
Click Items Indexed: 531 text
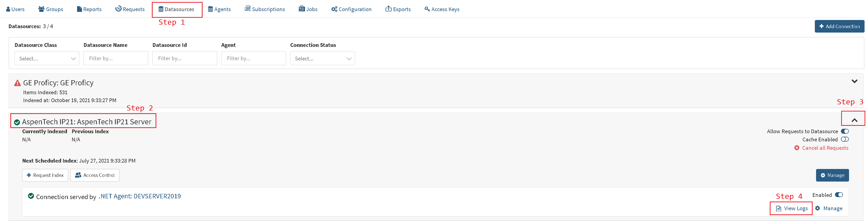(x=45, y=92)
